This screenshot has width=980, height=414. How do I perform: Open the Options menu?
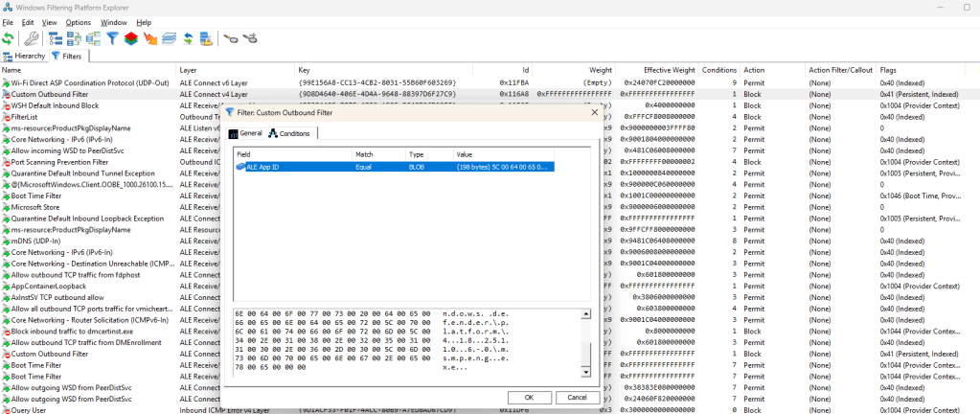coord(79,22)
